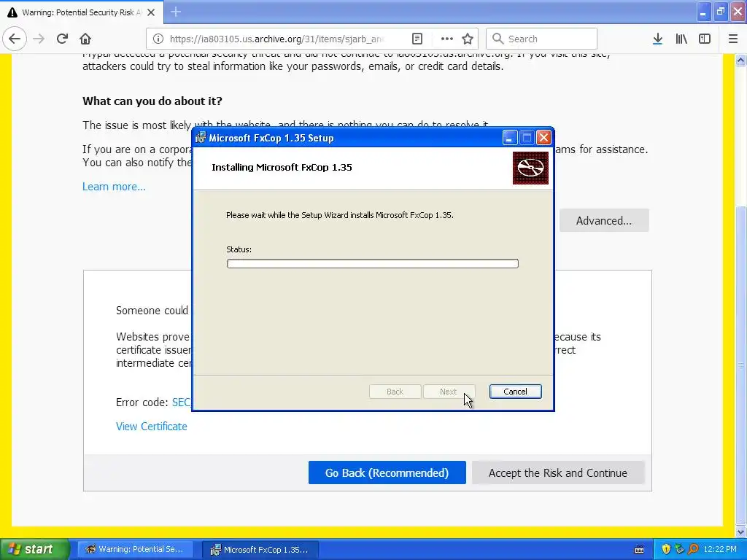The width and height of the screenshot is (747, 560).
Task: Toggle the sidebar icon in the toolbar
Action: click(x=705, y=39)
